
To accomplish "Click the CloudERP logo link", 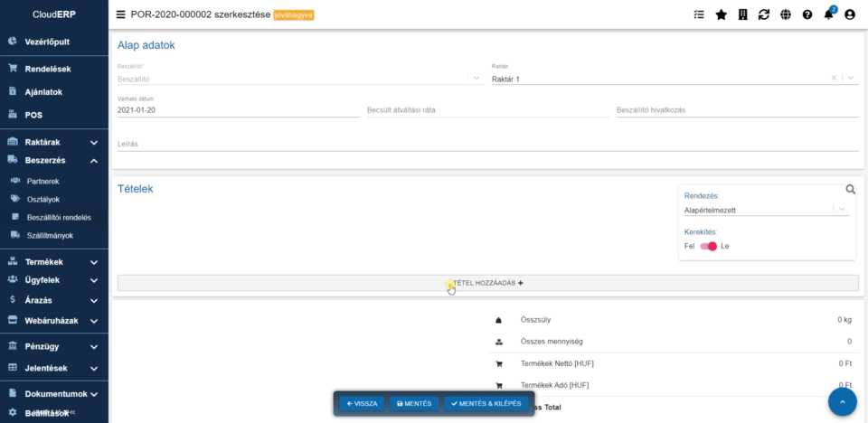I will point(54,15).
